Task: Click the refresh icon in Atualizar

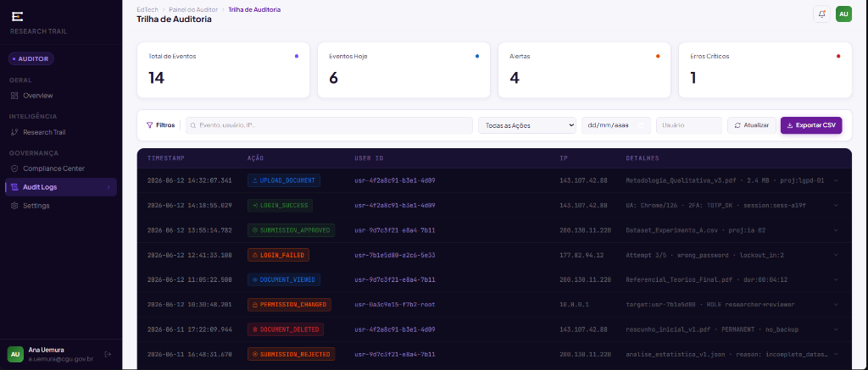Action: (x=737, y=125)
